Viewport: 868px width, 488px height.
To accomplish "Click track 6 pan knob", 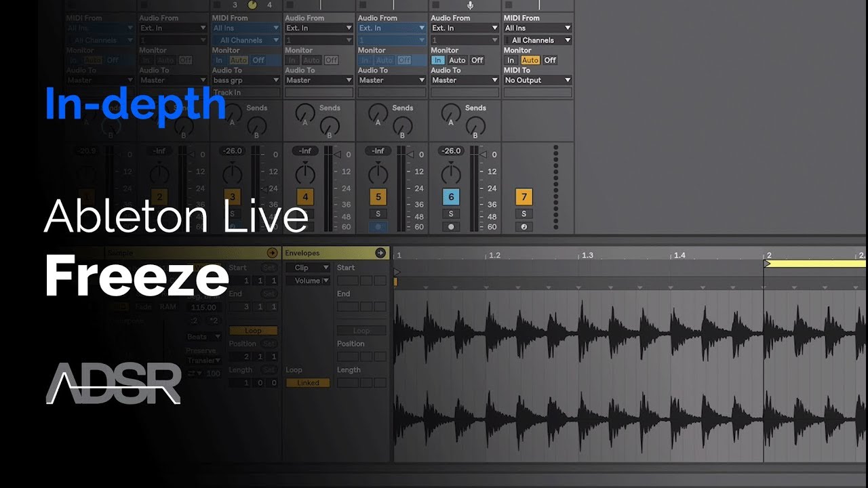I will (x=451, y=174).
